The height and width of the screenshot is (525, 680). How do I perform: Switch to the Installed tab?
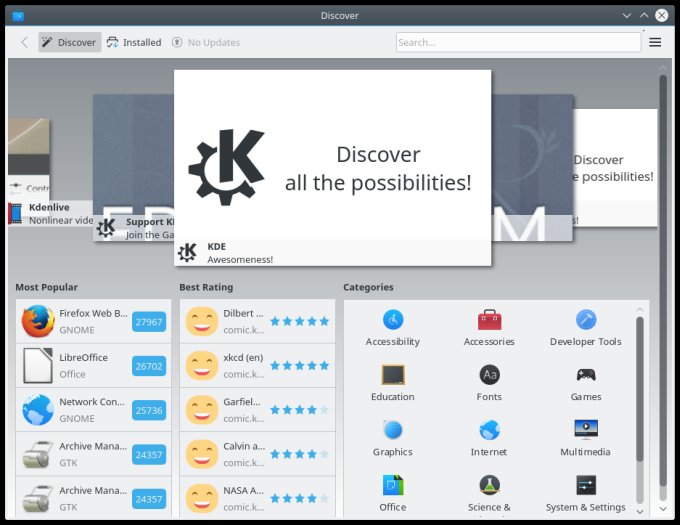[x=134, y=42]
